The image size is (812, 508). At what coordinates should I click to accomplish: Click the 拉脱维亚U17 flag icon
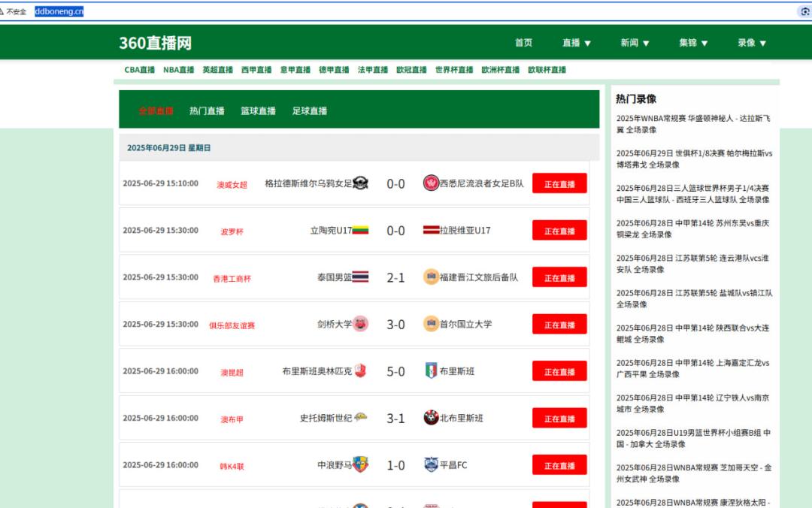point(431,231)
